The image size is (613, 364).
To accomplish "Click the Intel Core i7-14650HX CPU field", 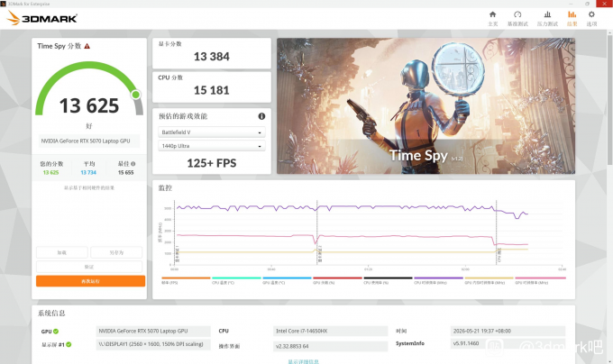I will pyautogui.click(x=330, y=331).
